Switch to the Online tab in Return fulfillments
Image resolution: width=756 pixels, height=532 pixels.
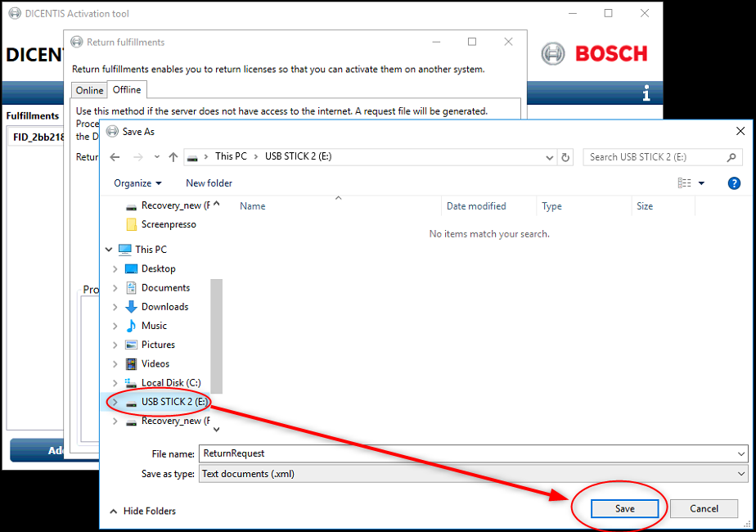tap(89, 90)
